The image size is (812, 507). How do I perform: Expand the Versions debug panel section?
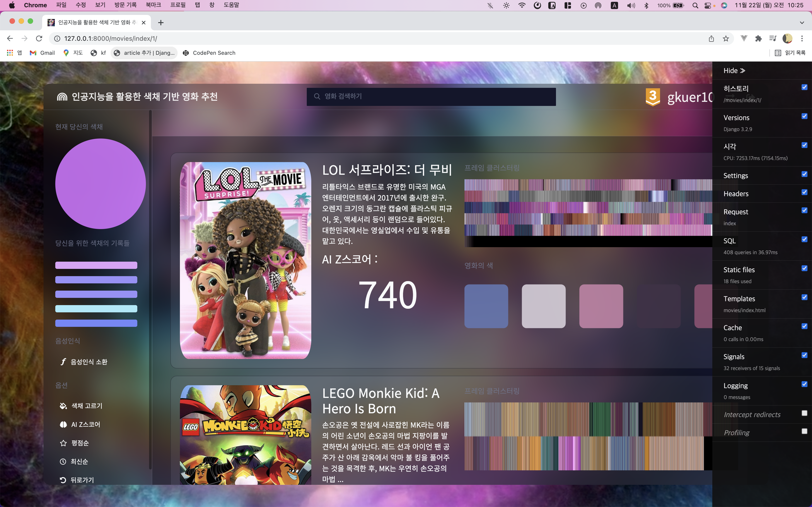coord(736,117)
